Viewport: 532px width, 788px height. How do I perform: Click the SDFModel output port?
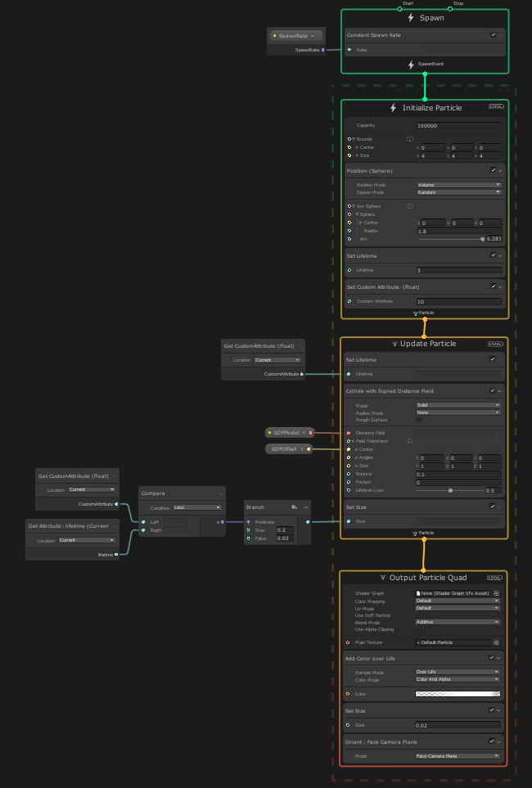point(311,433)
